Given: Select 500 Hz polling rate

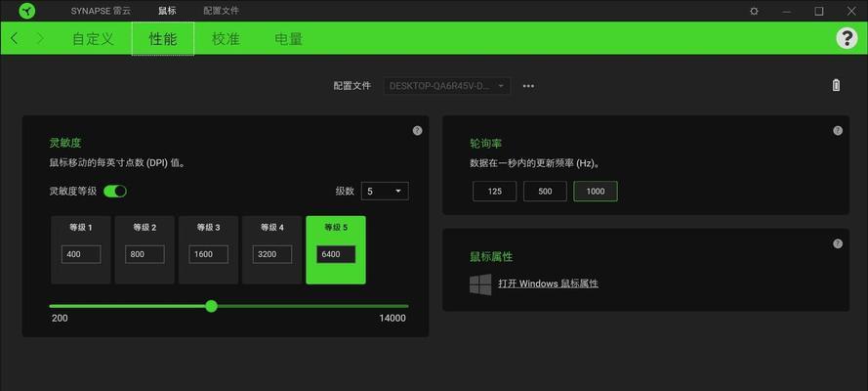Looking at the screenshot, I should pos(545,191).
